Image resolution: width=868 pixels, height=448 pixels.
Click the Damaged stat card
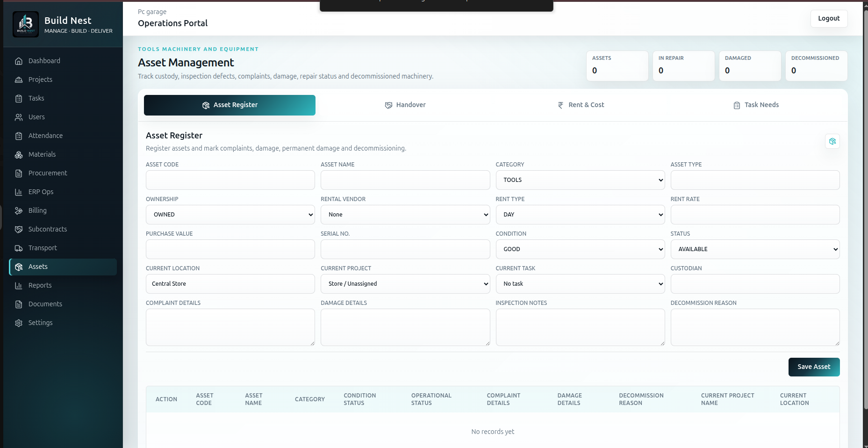pyautogui.click(x=750, y=66)
